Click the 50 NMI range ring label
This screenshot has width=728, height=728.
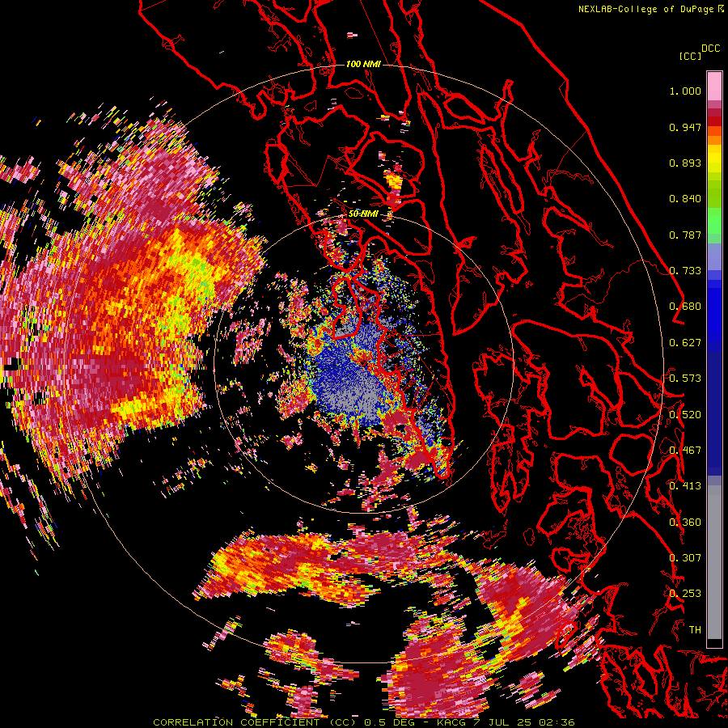tap(363, 214)
